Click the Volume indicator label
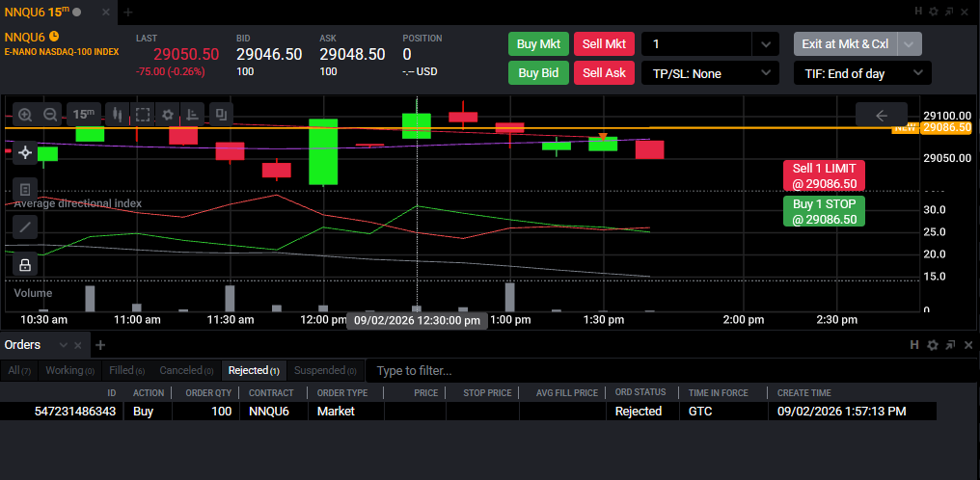The image size is (980, 480). point(33,293)
